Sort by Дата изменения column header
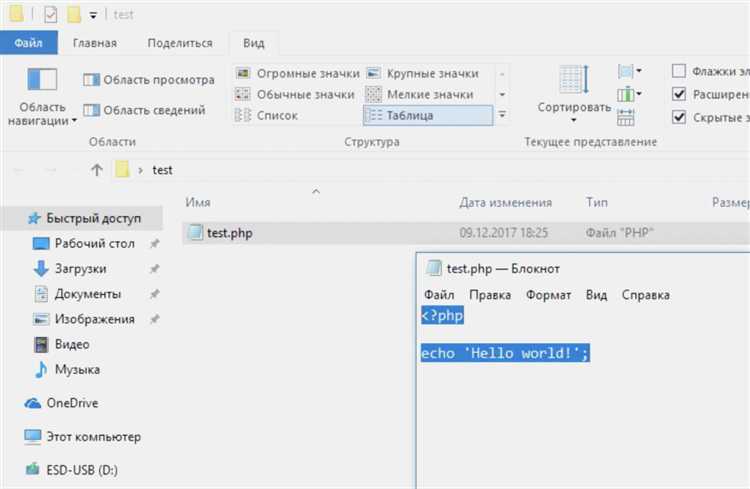This screenshot has height=489, width=750. pyautogui.click(x=506, y=202)
